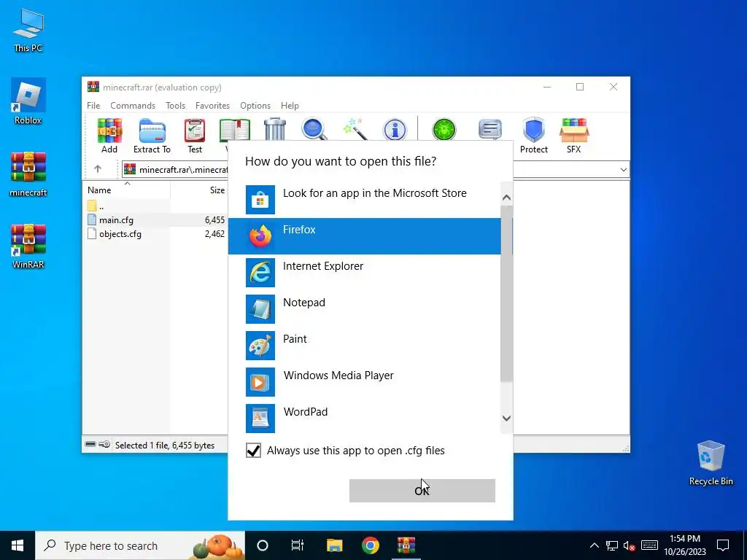The width and height of the screenshot is (747, 560).
Task: Click the SFX toolbar icon
Action: (574, 136)
